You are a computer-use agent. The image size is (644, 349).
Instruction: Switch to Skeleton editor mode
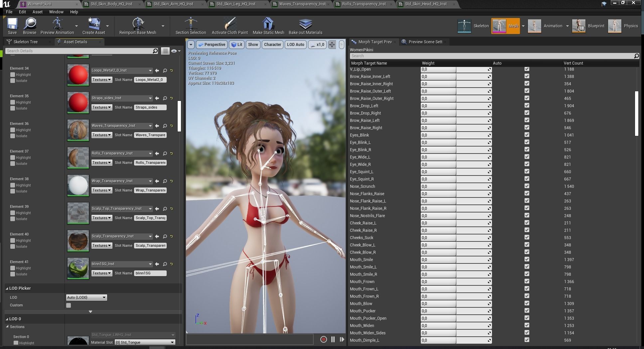473,26
